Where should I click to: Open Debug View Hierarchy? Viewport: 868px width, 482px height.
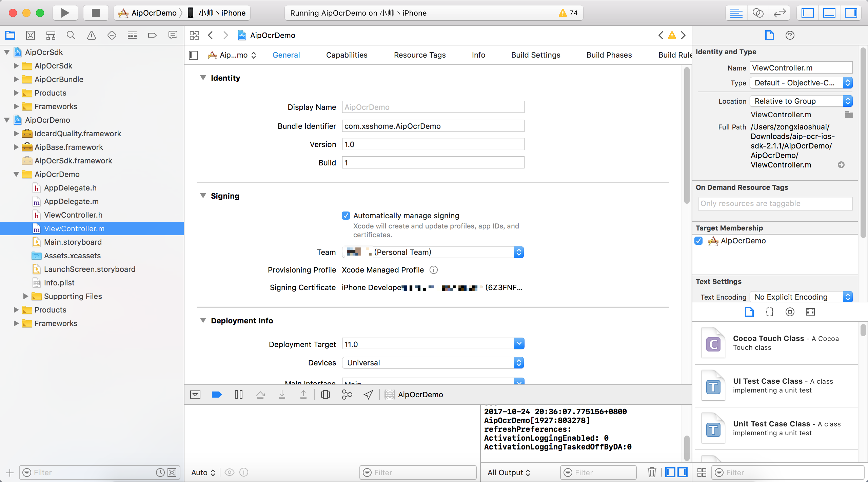(x=325, y=395)
